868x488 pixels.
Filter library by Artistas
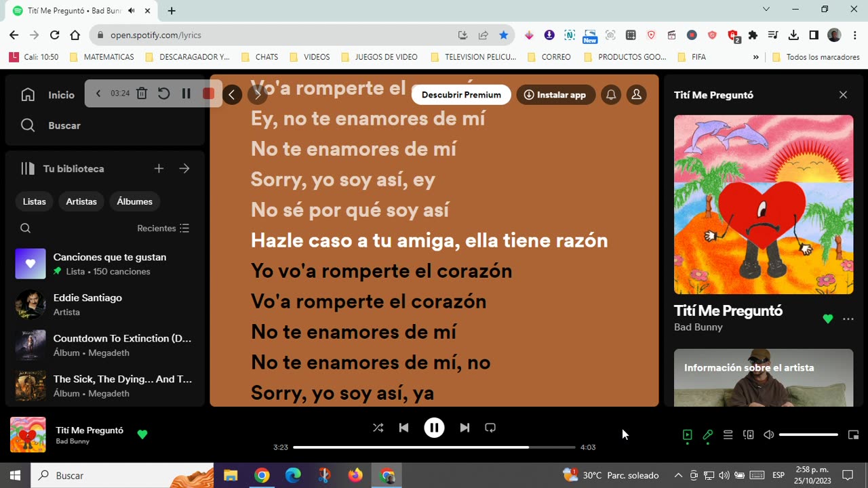point(81,201)
